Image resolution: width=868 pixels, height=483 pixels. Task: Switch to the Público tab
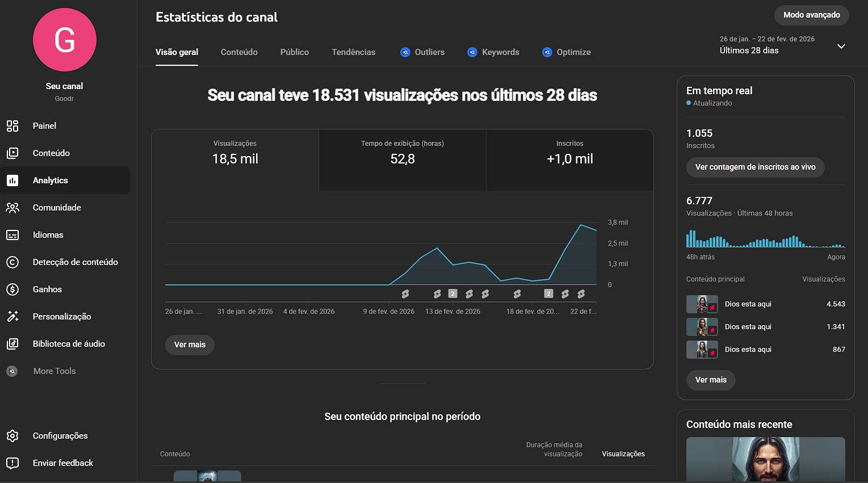point(295,52)
